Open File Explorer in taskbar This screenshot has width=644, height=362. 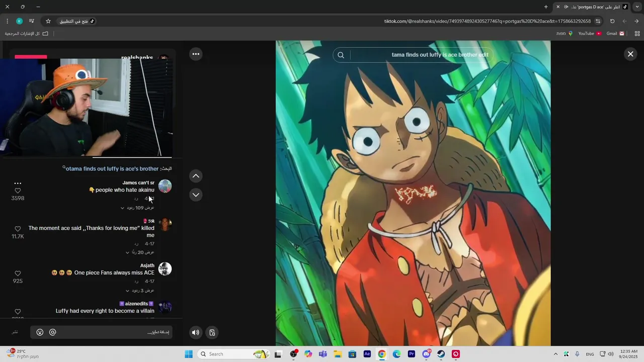click(338, 354)
